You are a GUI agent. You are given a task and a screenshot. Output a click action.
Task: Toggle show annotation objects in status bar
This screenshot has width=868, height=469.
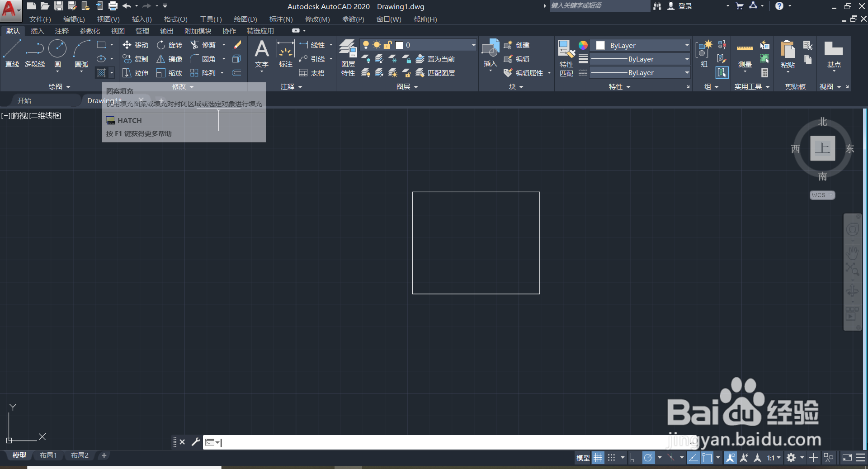pos(730,458)
